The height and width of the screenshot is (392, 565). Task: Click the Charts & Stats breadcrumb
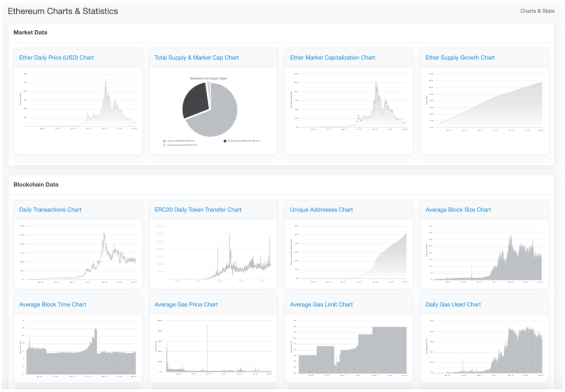pyautogui.click(x=537, y=11)
